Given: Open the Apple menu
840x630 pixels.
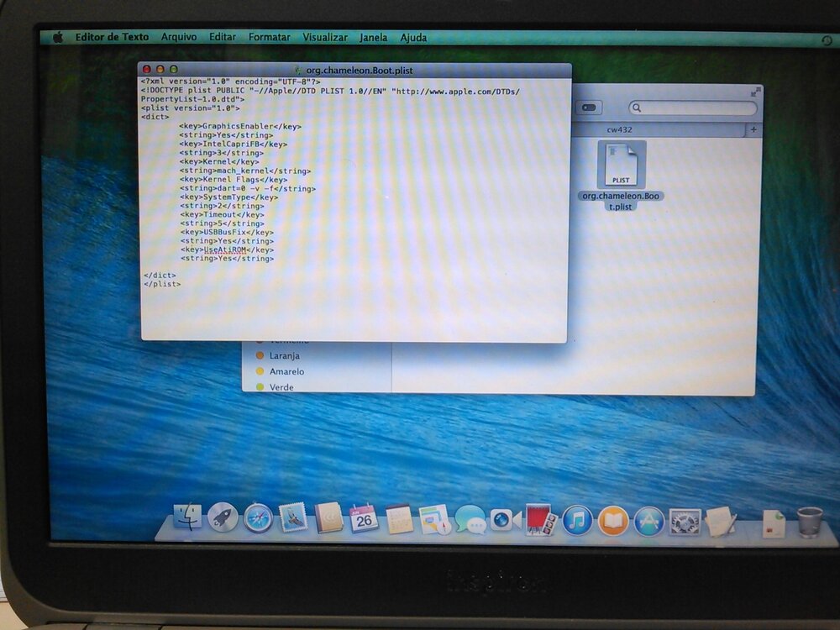Looking at the screenshot, I should pyautogui.click(x=58, y=38).
